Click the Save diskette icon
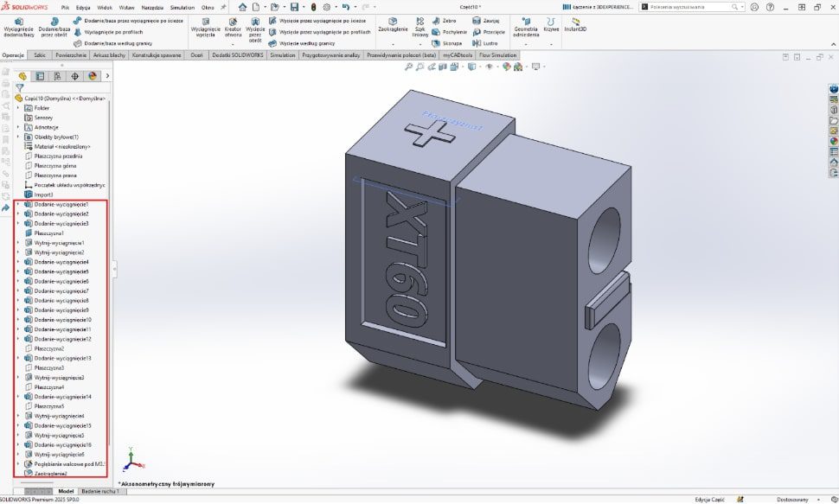 (294, 7)
